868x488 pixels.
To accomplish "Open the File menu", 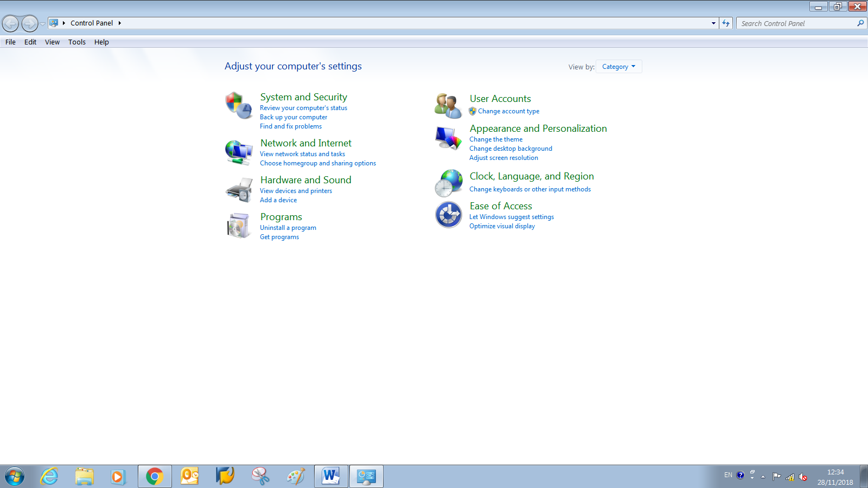I will pos(10,42).
